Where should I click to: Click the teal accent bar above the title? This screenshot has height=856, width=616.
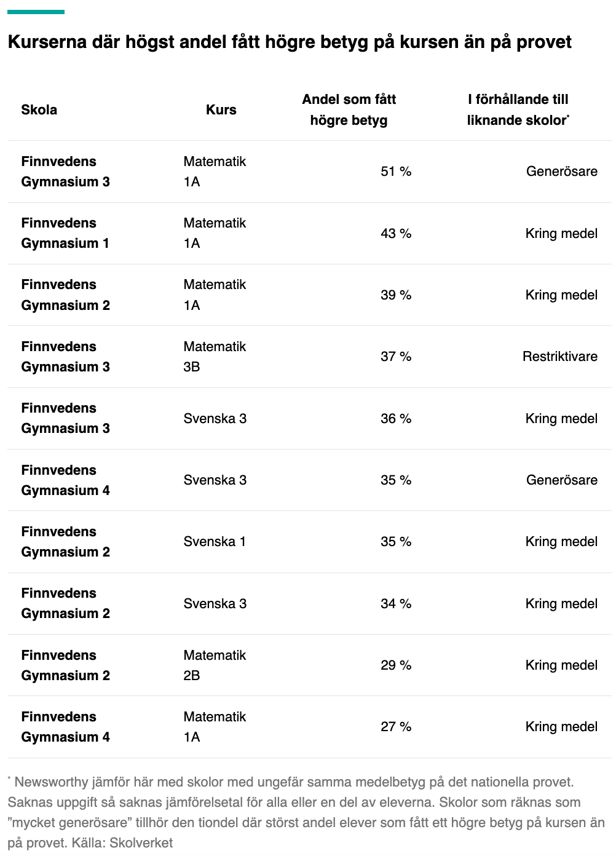click(36, 12)
